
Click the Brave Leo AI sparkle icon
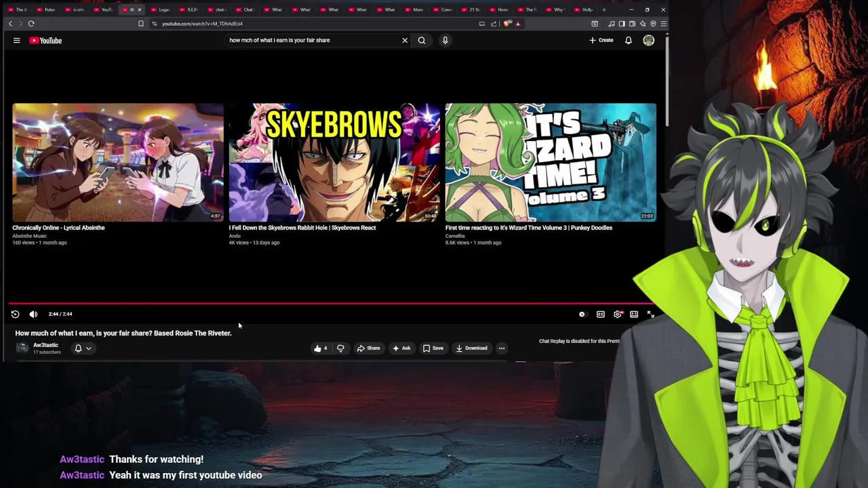[x=643, y=24]
